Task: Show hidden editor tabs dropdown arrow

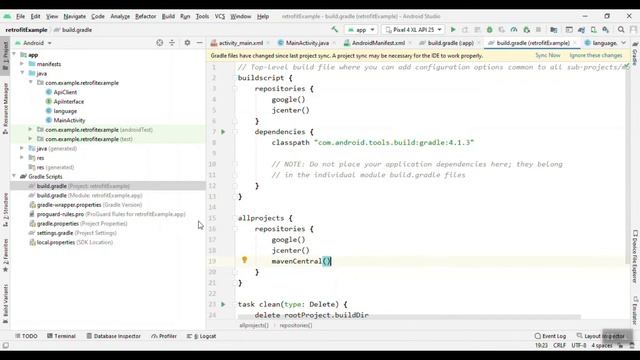Action: point(623,43)
